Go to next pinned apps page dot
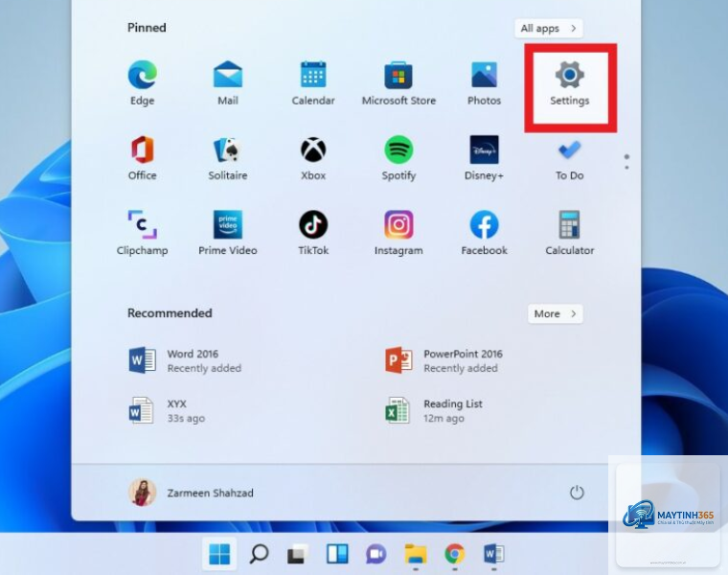The height and width of the screenshot is (575, 728). pyautogui.click(x=626, y=167)
